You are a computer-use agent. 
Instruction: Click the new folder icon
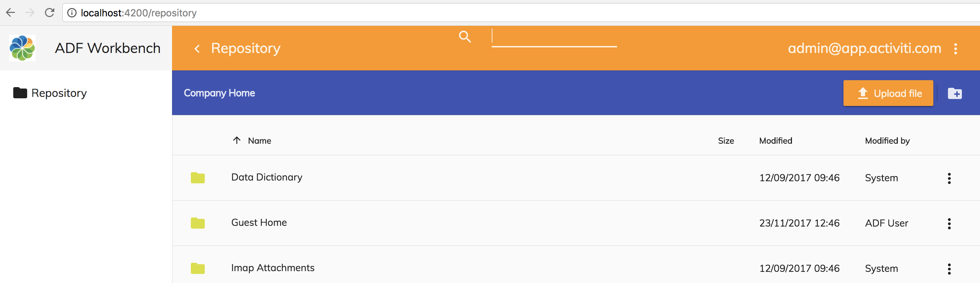pos(955,93)
